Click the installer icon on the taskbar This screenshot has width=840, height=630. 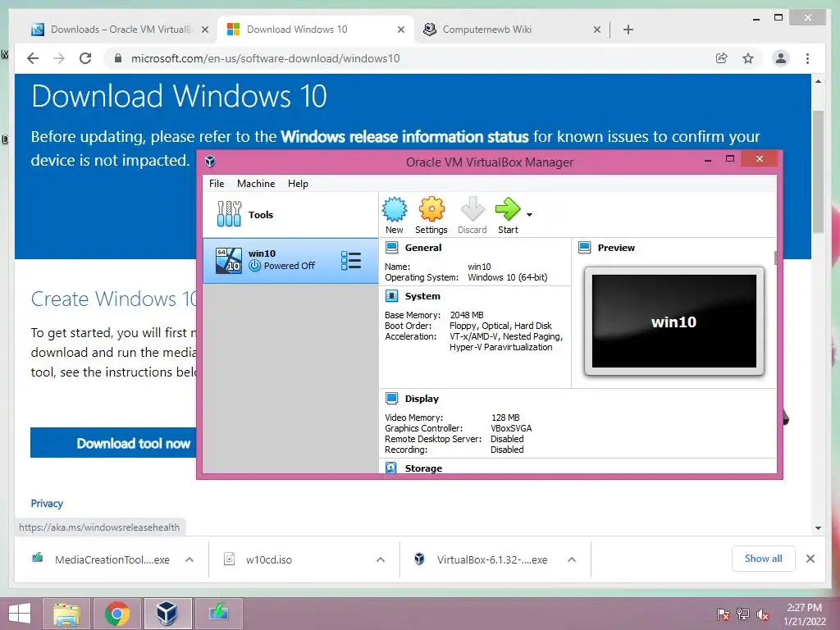218,614
